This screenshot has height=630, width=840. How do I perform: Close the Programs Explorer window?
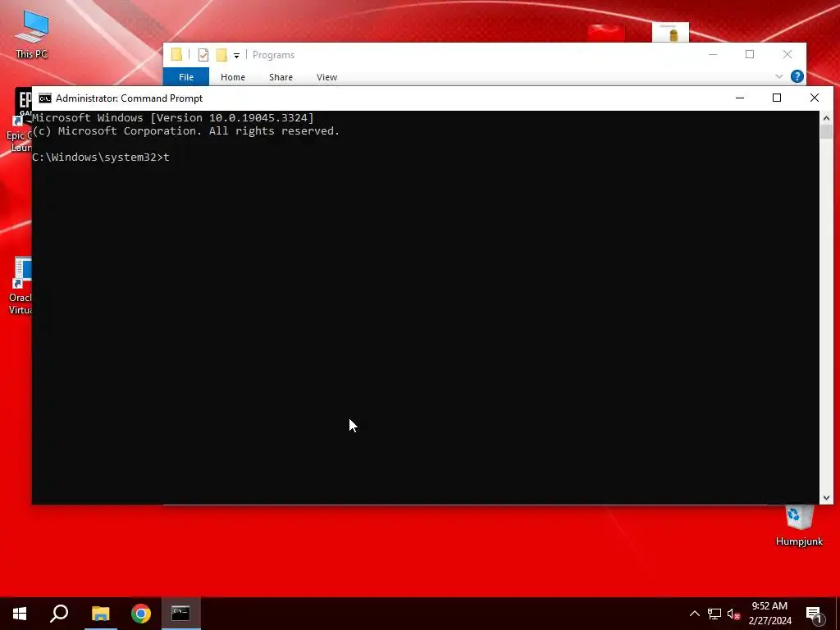coord(787,55)
